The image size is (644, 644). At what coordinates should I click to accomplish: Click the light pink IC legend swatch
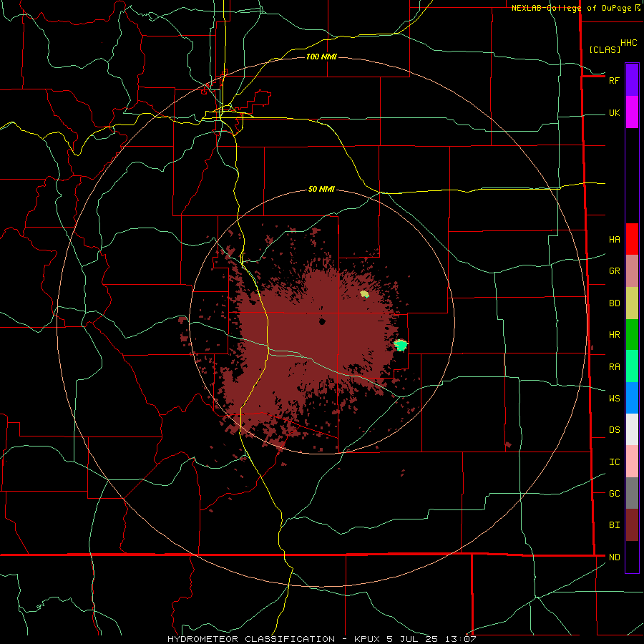tap(632, 462)
